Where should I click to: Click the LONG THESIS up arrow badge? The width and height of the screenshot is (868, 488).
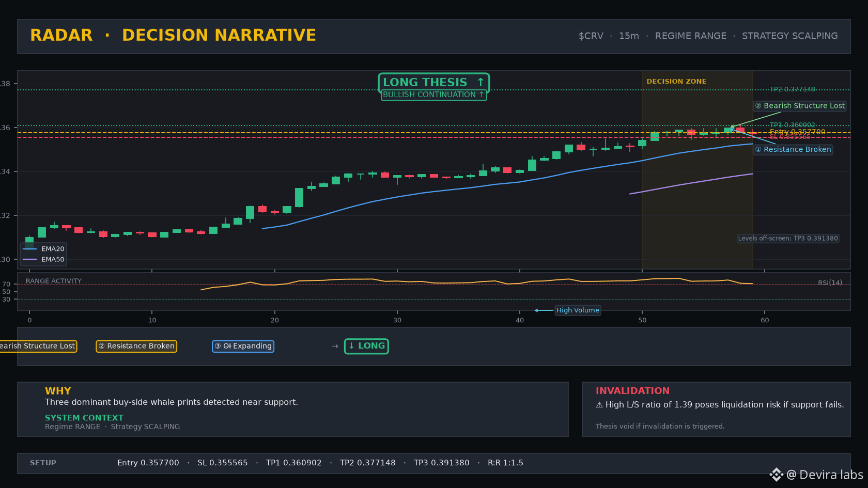[433, 83]
